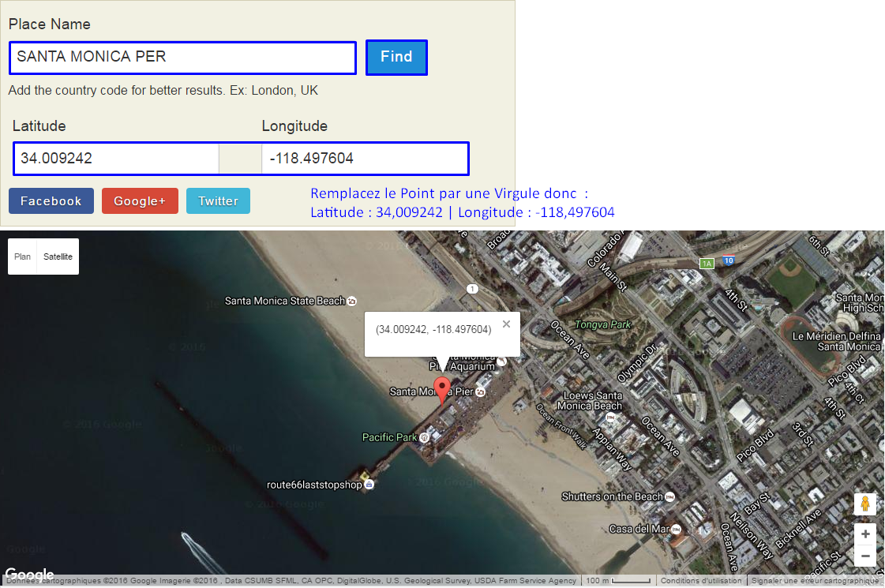Click the route66laststopshop shop icon

coord(369,485)
